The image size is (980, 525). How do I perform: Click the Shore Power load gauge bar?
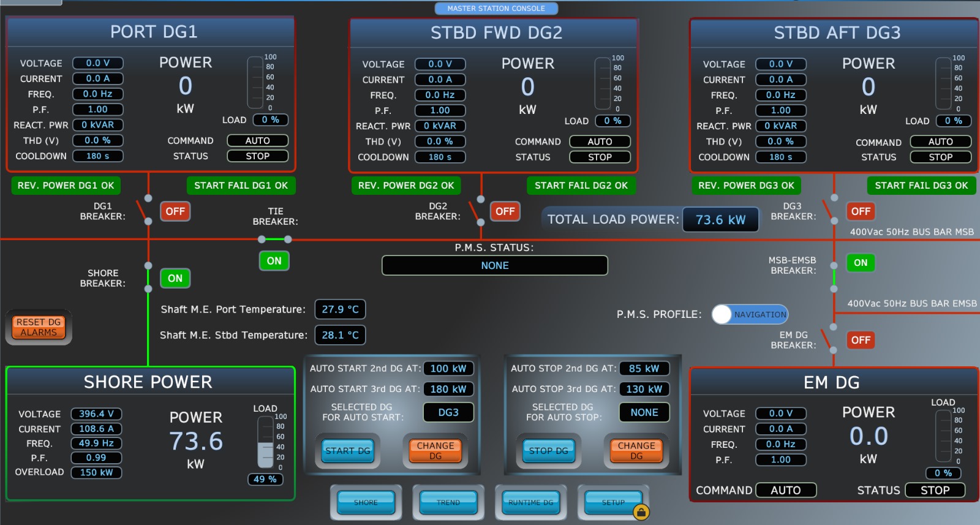tap(265, 442)
